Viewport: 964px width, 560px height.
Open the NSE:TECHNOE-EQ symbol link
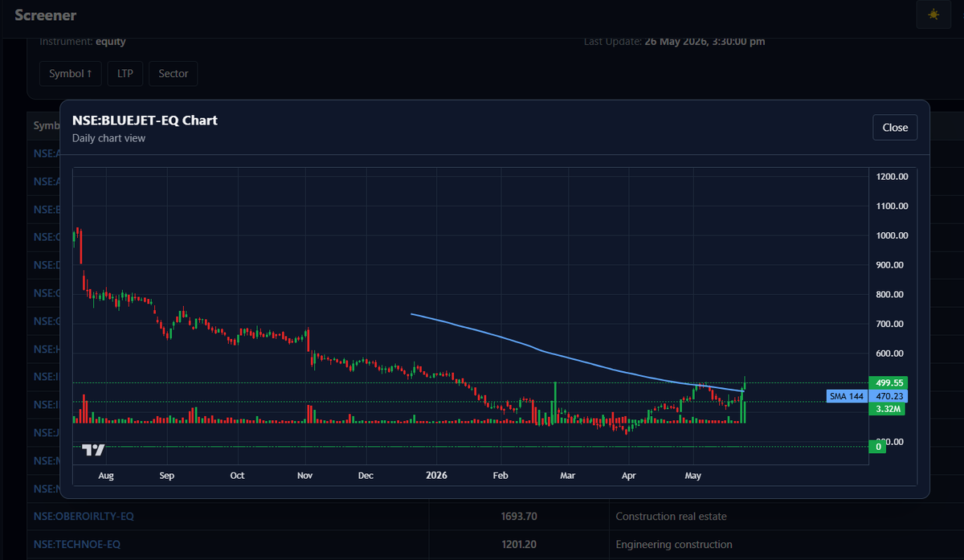(77, 544)
